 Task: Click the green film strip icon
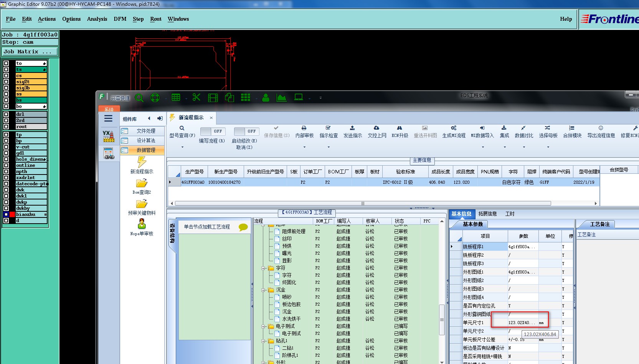click(x=213, y=98)
